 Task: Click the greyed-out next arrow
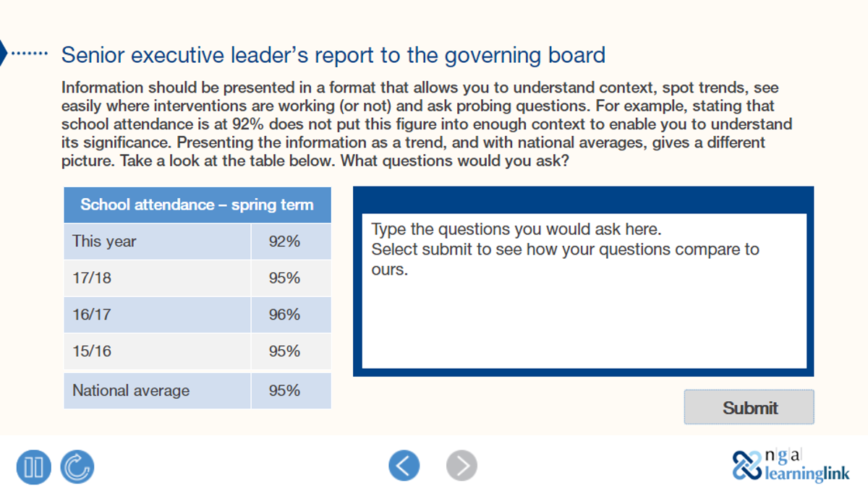[461, 466]
